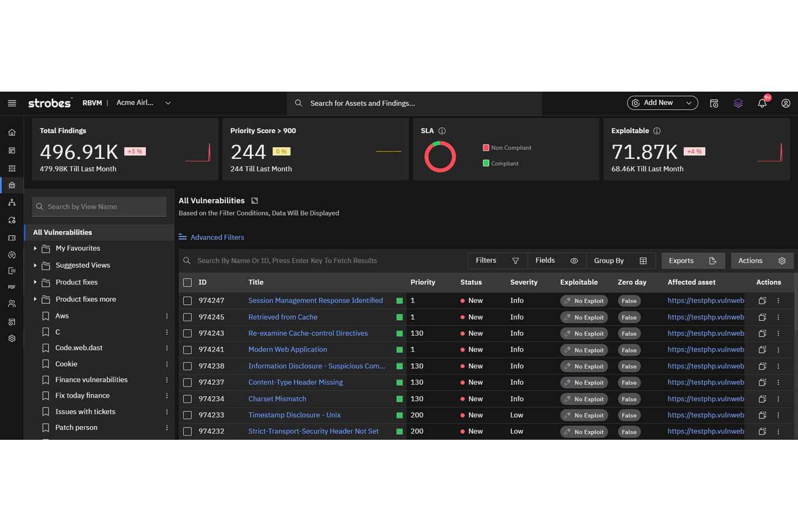Screen dimensions: 798x532
Task: Open the Acme Airl... organization dropdown
Action: (x=144, y=103)
